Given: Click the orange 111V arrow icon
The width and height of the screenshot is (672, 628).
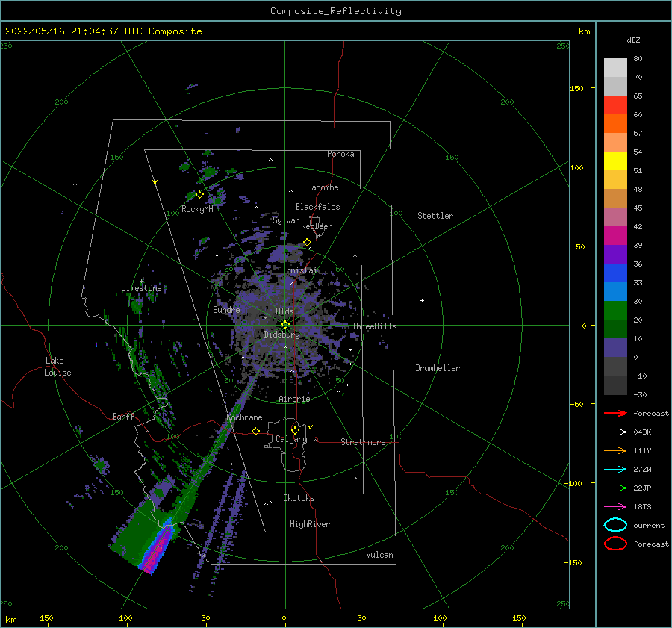Looking at the screenshot, I should tap(615, 450).
